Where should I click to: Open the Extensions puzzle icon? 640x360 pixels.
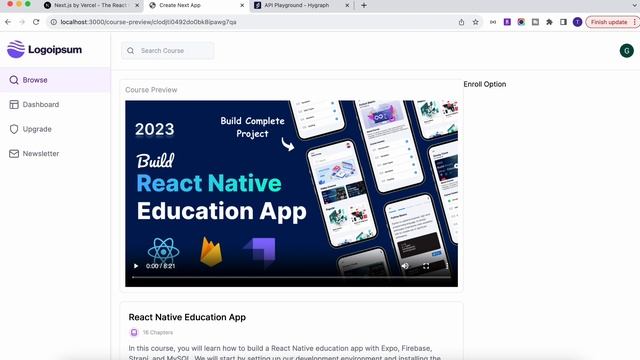tap(549, 22)
